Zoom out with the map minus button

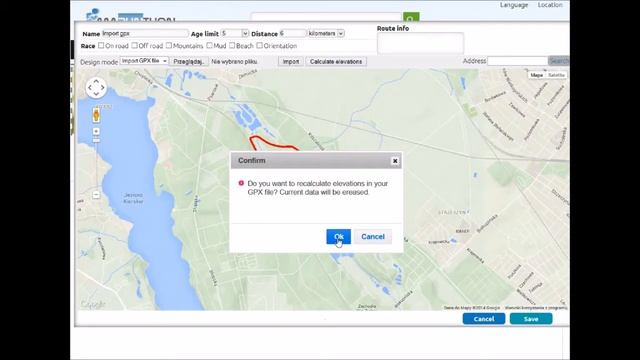[96, 195]
